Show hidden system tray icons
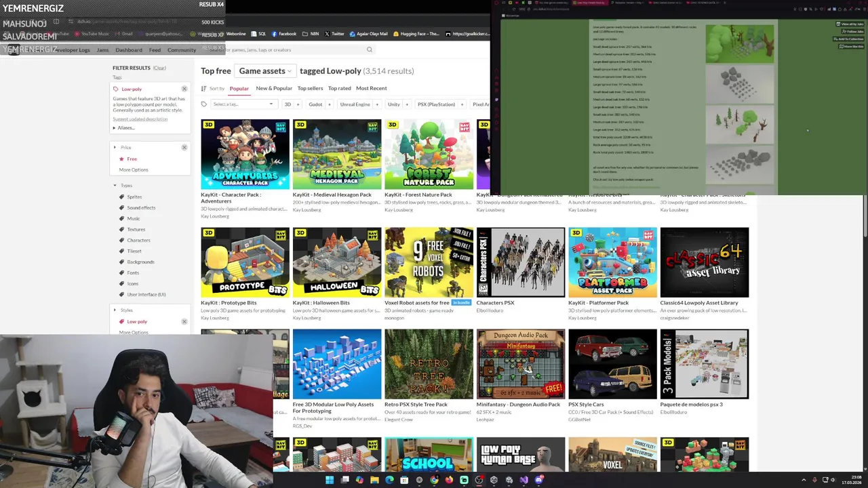868x488 pixels. pos(804,481)
